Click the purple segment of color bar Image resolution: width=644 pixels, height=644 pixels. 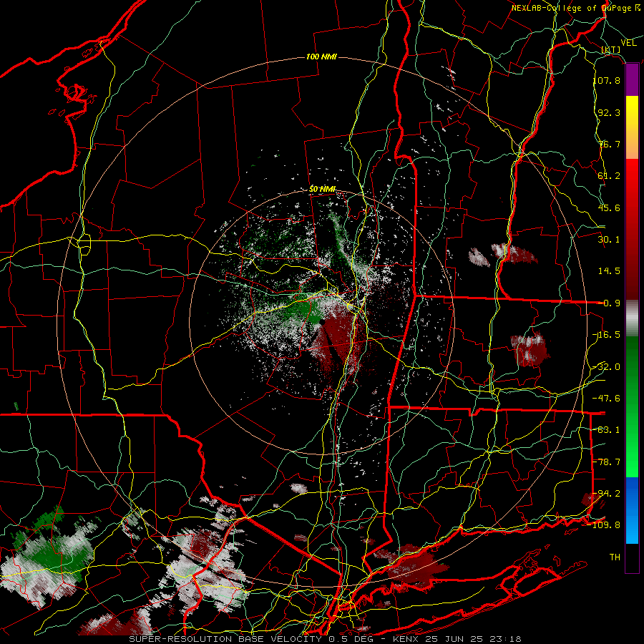pos(632,80)
